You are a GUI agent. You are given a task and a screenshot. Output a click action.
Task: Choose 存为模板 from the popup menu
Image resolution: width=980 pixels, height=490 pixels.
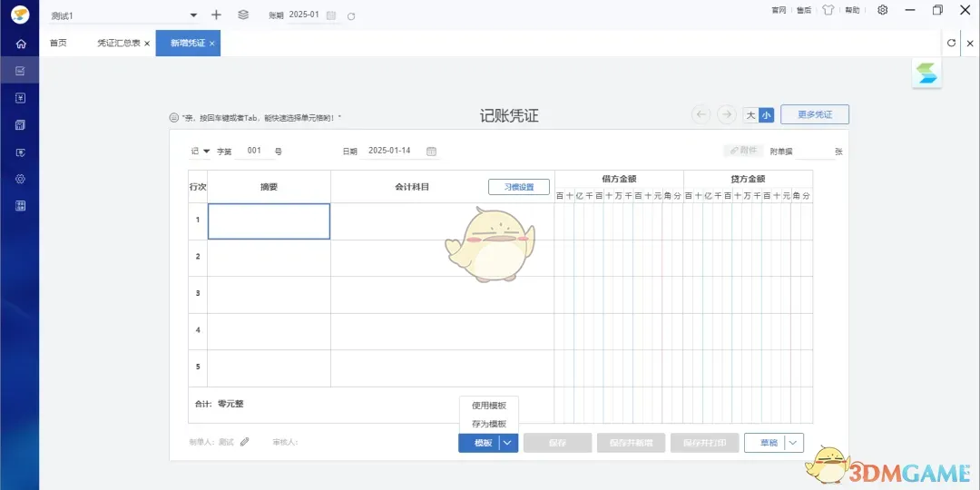(x=489, y=423)
